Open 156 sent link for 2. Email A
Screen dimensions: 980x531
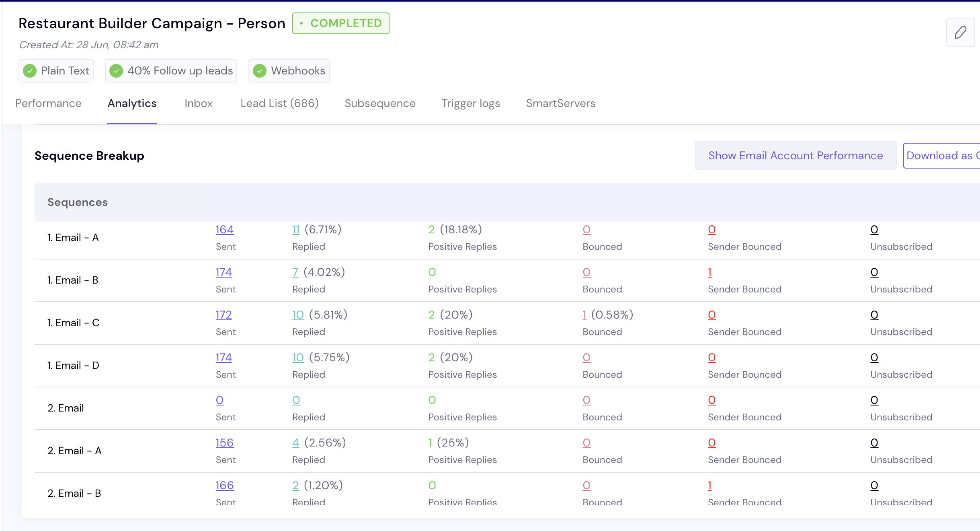[224, 443]
